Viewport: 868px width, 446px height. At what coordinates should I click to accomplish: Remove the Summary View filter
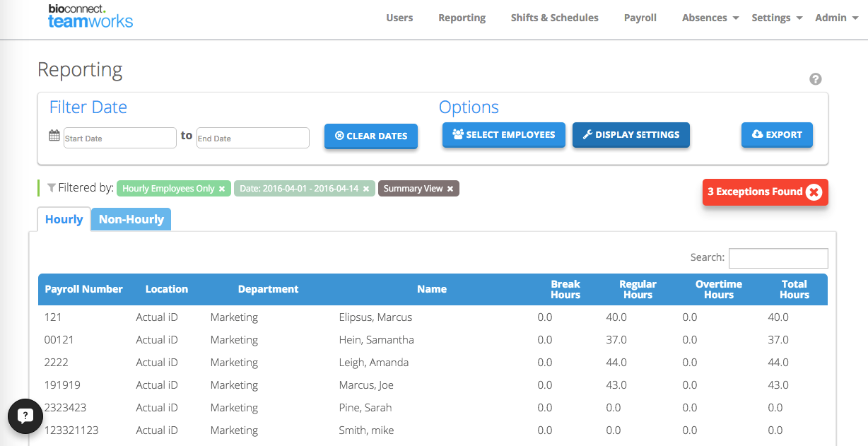pyautogui.click(x=450, y=189)
